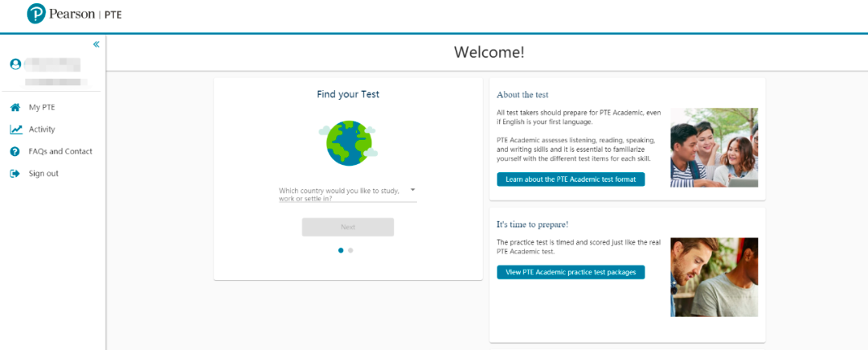Open My PTE from the sidebar
This screenshot has width=868, height=350.
tap(42, 107)
